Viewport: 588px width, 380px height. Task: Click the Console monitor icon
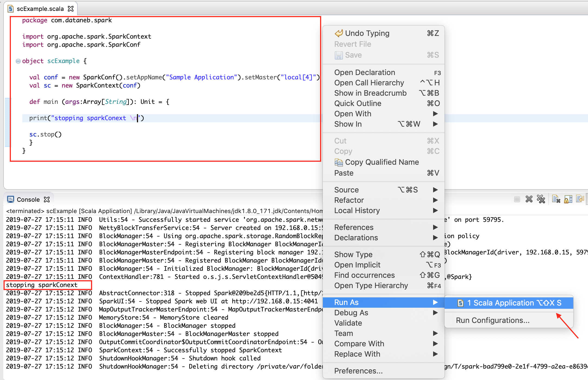pyautogui.click(x=11, y=199)
